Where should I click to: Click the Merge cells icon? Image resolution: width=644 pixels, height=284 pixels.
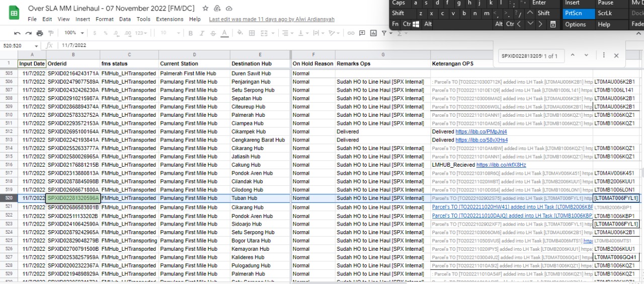pos(264,33)
